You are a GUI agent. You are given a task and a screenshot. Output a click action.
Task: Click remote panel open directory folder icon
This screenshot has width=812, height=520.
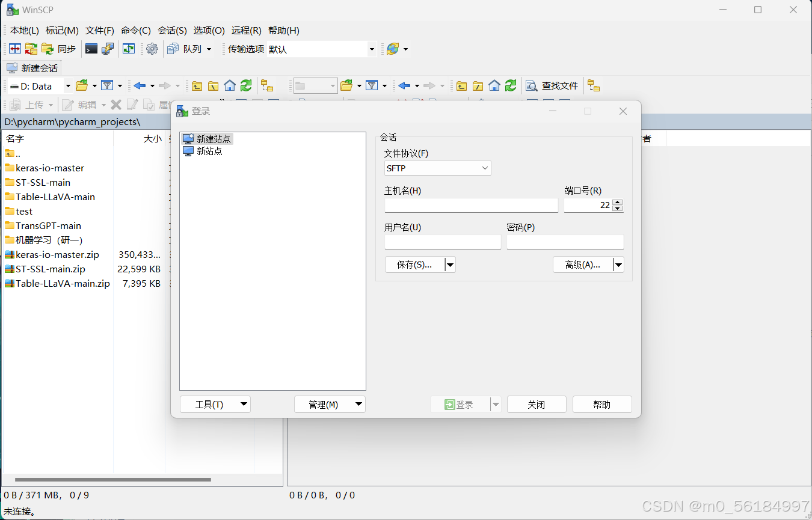[346, 86]
